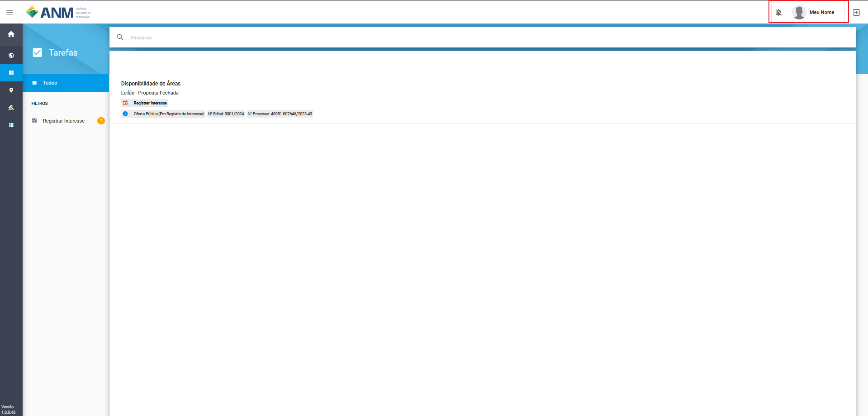Viewport: 868px width, 416px height.
Task: Select the Todos list item
Action: 66,83
